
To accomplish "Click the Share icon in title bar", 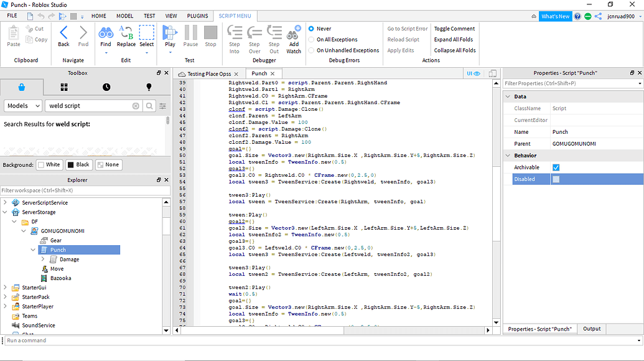I will pos(599,16).
